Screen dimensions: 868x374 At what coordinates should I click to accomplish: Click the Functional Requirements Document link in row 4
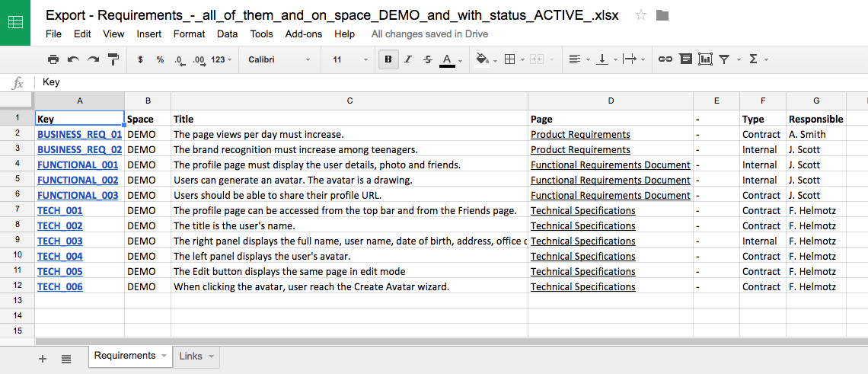tap(610, 165)
